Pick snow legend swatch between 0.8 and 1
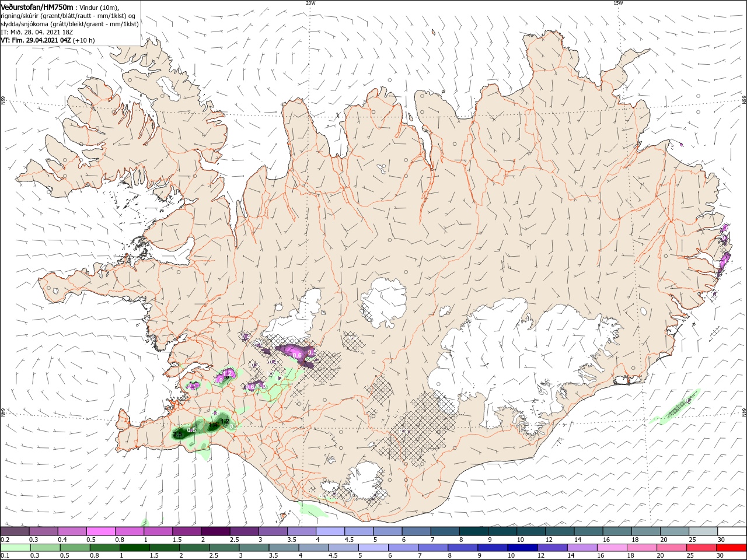Image resolution: width=747 pixels, height=560 pixels. coord(129,531)
